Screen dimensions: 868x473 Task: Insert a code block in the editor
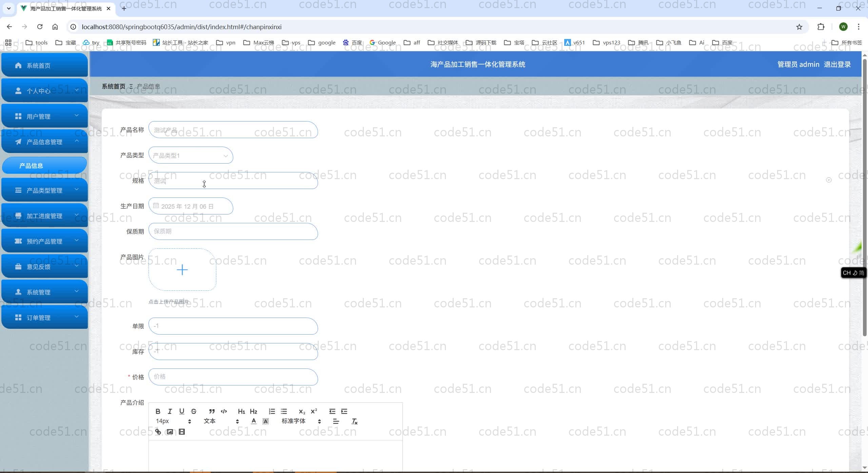click(224, 411)
